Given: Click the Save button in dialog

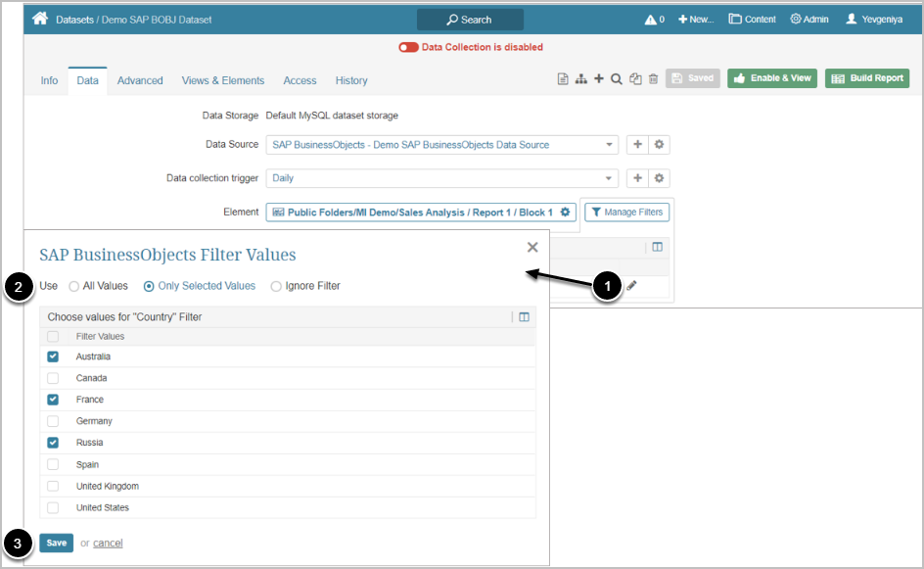Looking at the screenshot, I should pos(57,544).
